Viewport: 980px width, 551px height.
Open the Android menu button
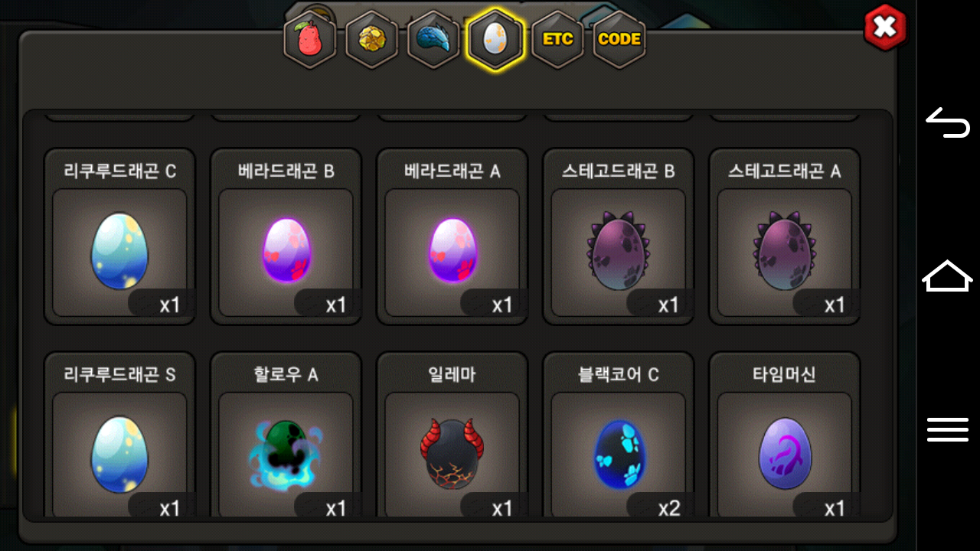coord(948,429)
